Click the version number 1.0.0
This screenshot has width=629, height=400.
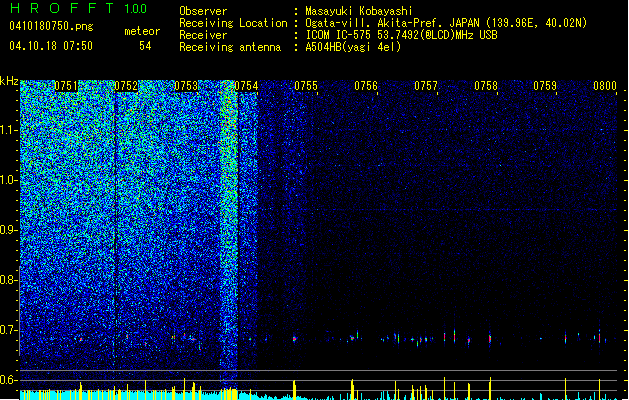[x=135, y=9]
